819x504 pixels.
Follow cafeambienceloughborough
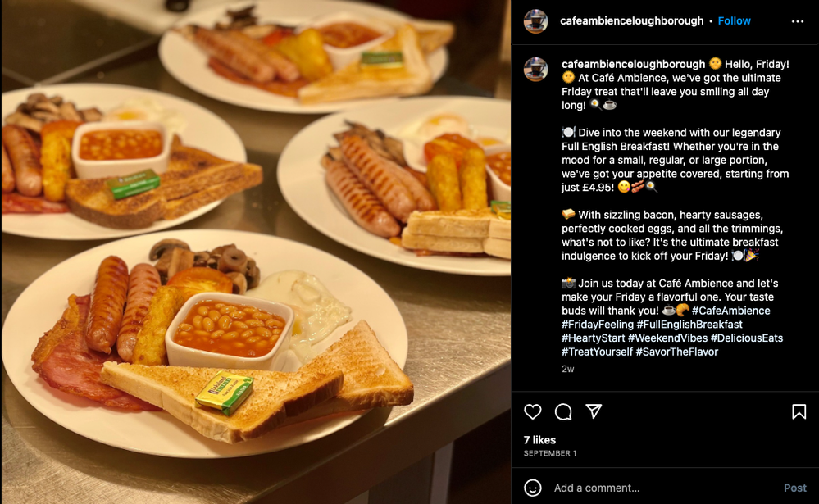coord(734,21)
